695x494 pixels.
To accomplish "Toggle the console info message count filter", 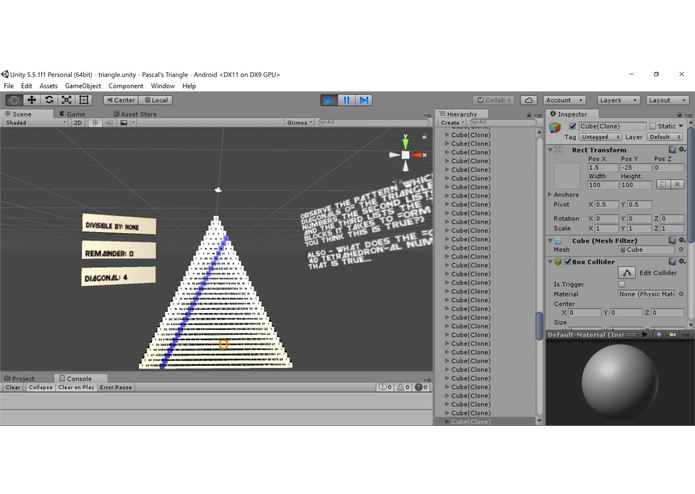I will point(385,387).
